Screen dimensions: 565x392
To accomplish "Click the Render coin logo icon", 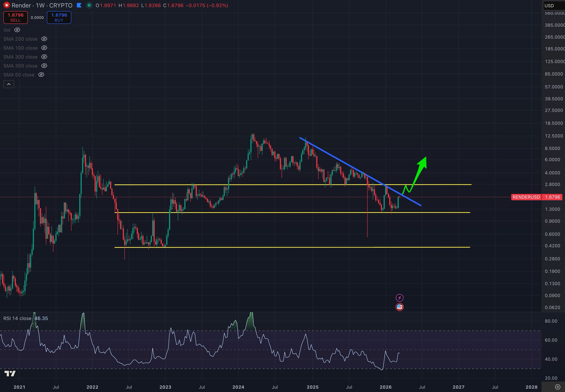I will [6, 5].
